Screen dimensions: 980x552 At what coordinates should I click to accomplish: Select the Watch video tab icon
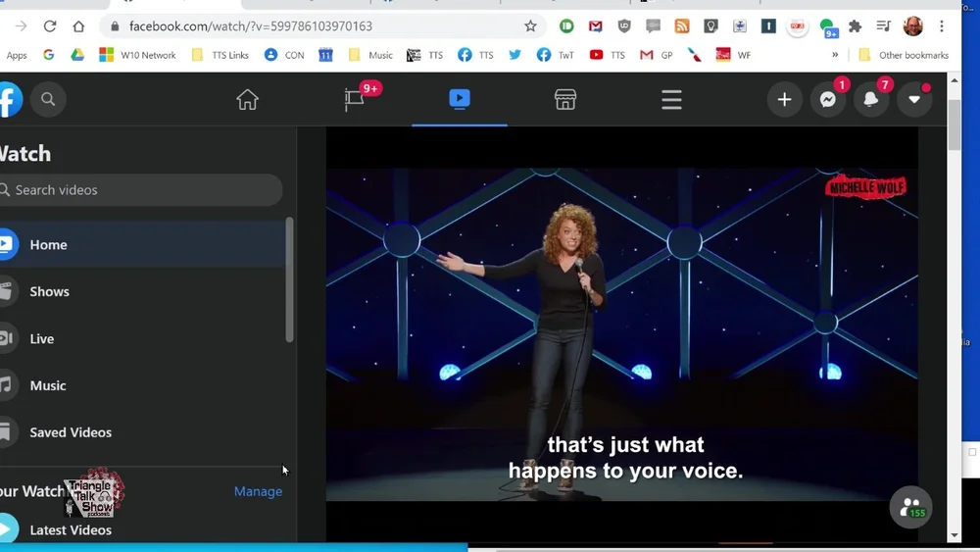(460, 99)
